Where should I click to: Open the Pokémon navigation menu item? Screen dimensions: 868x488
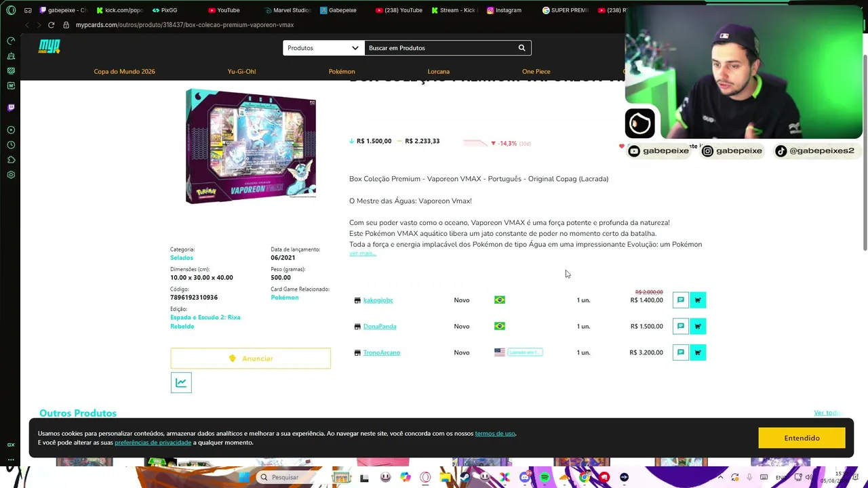tap(342, 72)
